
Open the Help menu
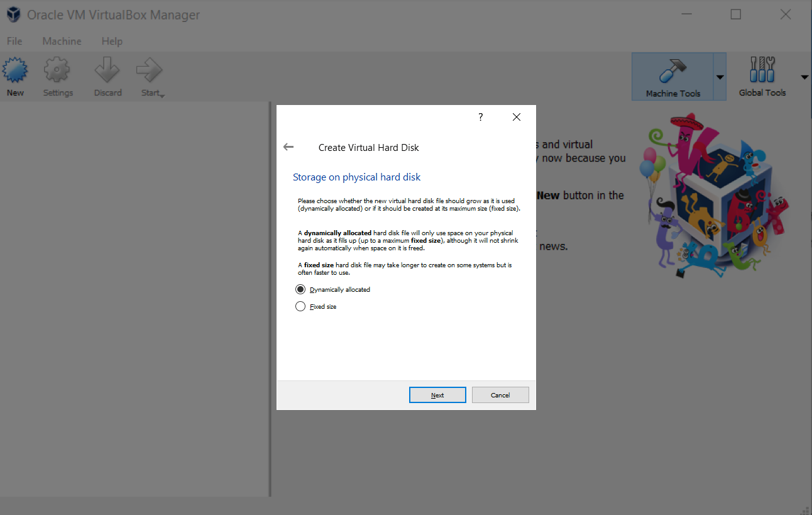(x=112, y=41)
